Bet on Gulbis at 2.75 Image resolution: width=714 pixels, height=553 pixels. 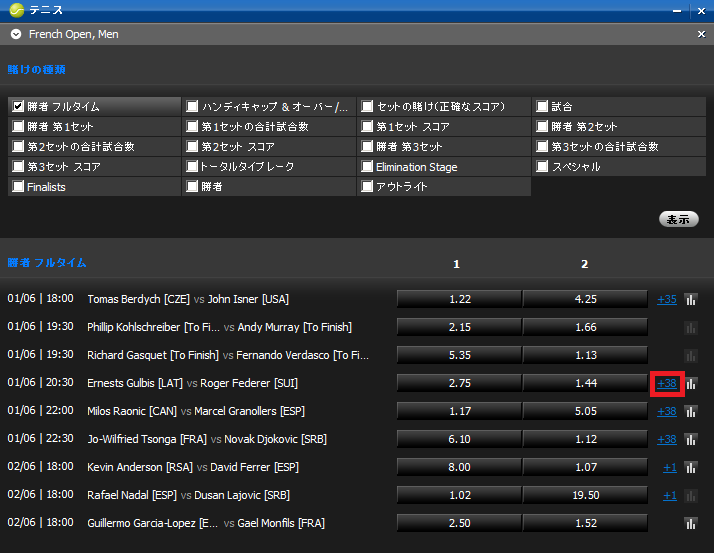pyautogui.click(x=459, y=384)
